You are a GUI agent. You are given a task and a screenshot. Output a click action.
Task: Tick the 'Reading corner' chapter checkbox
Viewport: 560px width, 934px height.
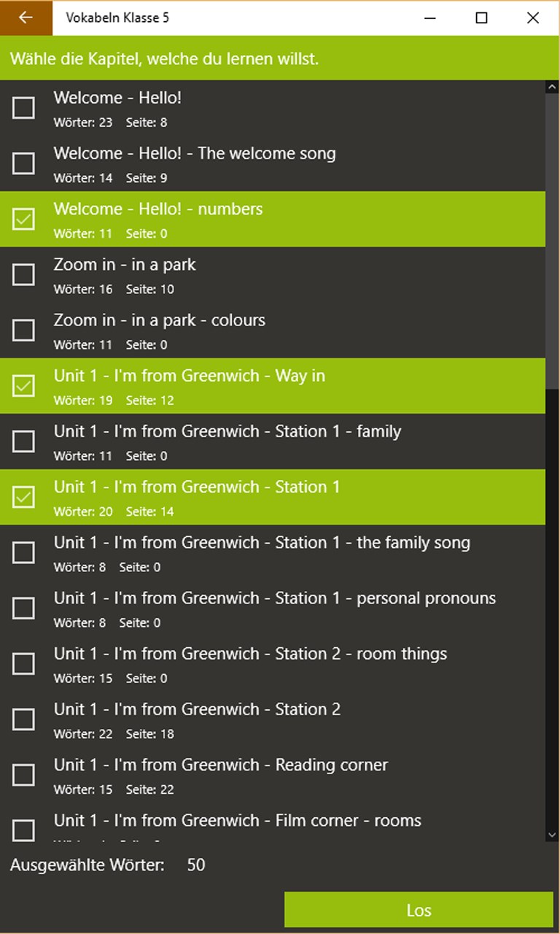(24, 775)
